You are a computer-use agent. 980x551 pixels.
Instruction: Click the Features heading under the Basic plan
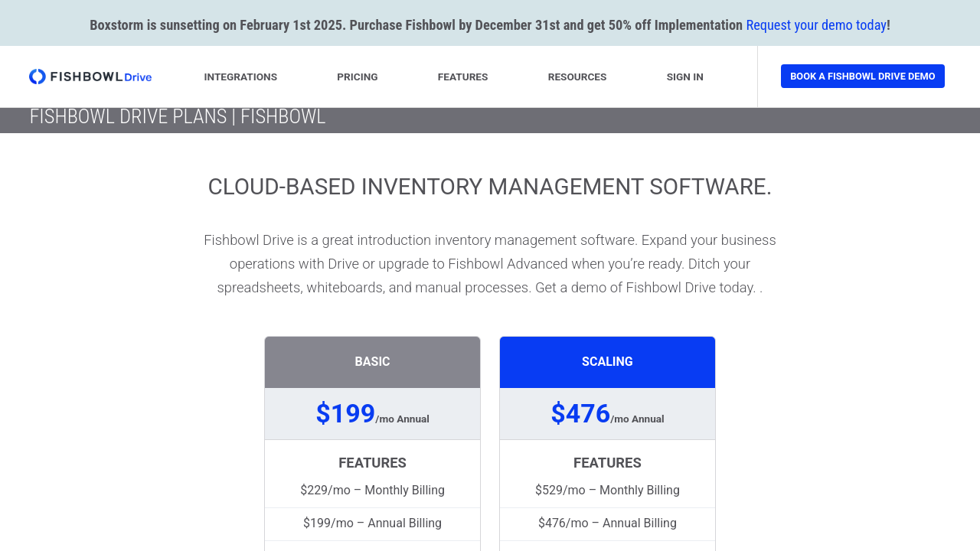coord(372,463)
